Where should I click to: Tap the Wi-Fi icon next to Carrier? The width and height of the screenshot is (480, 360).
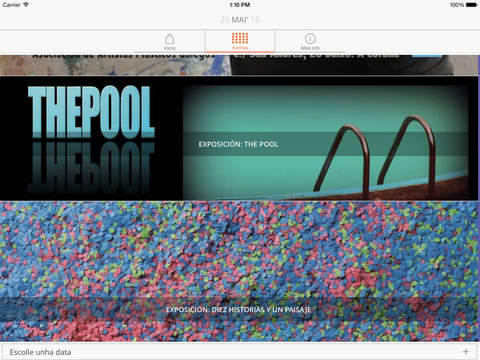[26, 5]
